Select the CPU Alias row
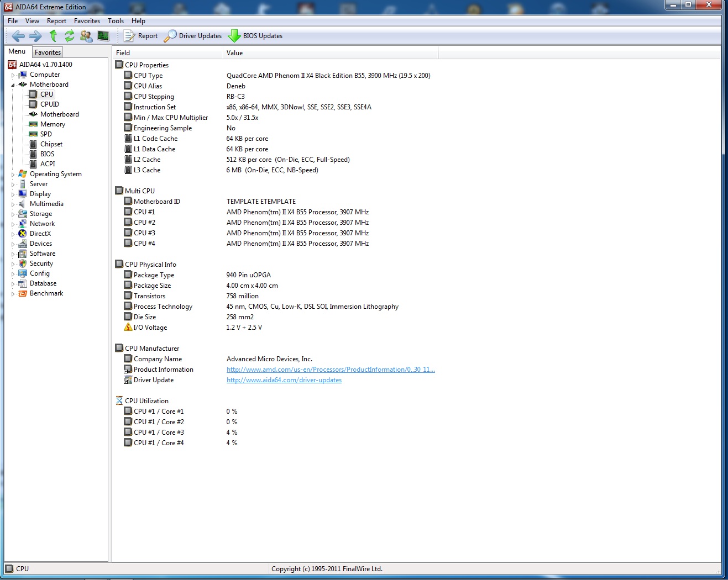The image size is (728, 580). point(184,86)
